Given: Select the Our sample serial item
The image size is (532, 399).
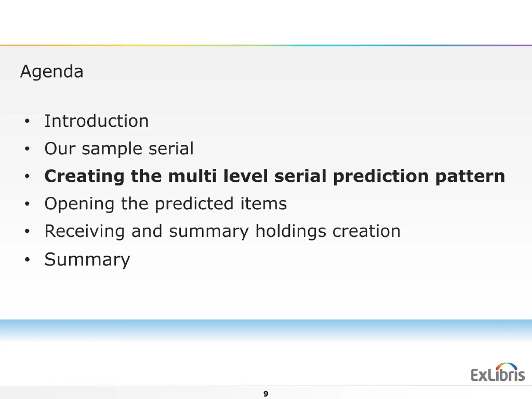Looking at the screenshot, I should point(119,149).
